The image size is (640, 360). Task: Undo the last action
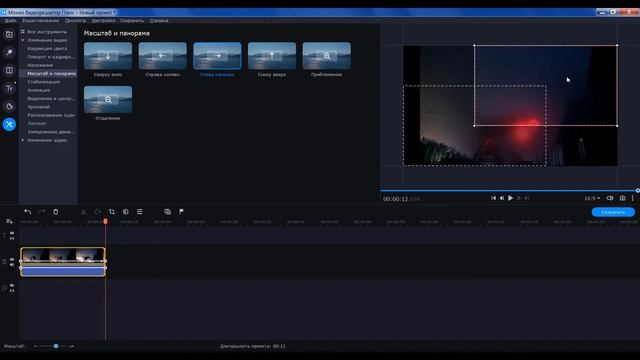coord(27,211)
